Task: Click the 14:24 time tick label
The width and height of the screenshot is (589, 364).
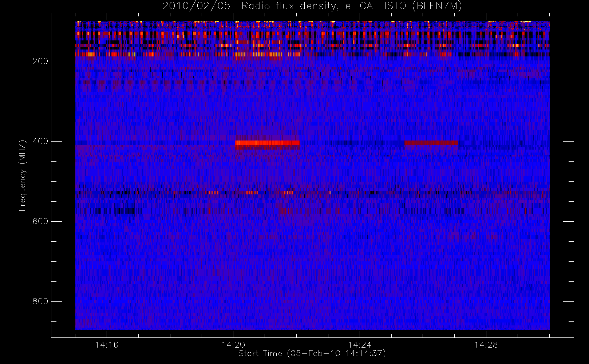Action: coord(360,345)
